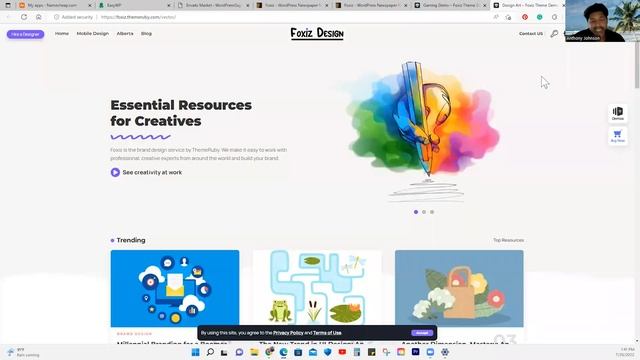The height and width of the screenshot is (360, 640).
Task: Open the Demos side panel icon
Action: [618, 113]
